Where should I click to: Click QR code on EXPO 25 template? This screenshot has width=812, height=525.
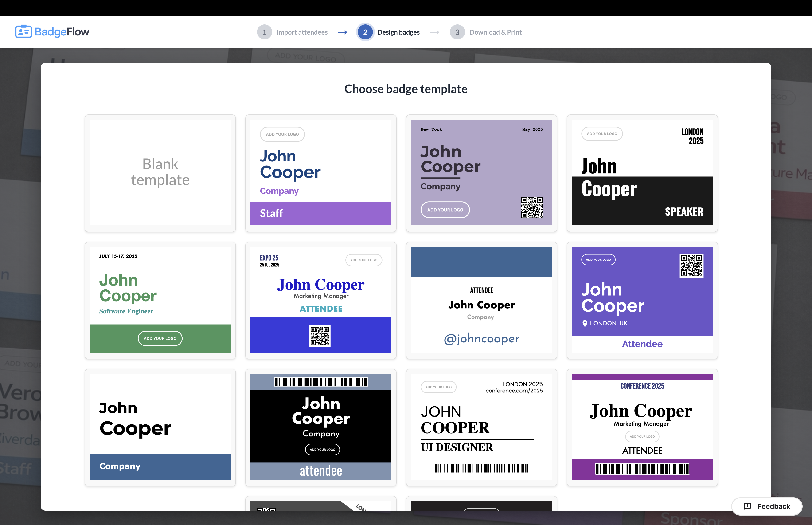(320, 336)
